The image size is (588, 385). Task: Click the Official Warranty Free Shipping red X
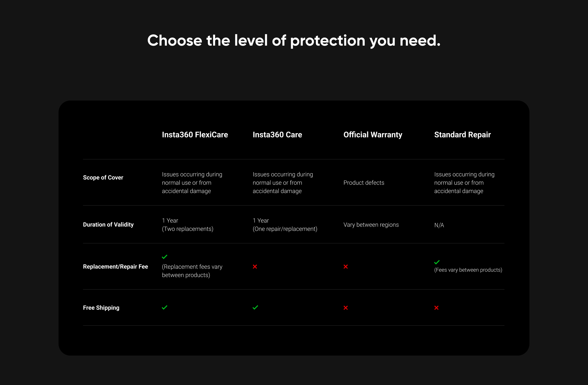[346, 308]
